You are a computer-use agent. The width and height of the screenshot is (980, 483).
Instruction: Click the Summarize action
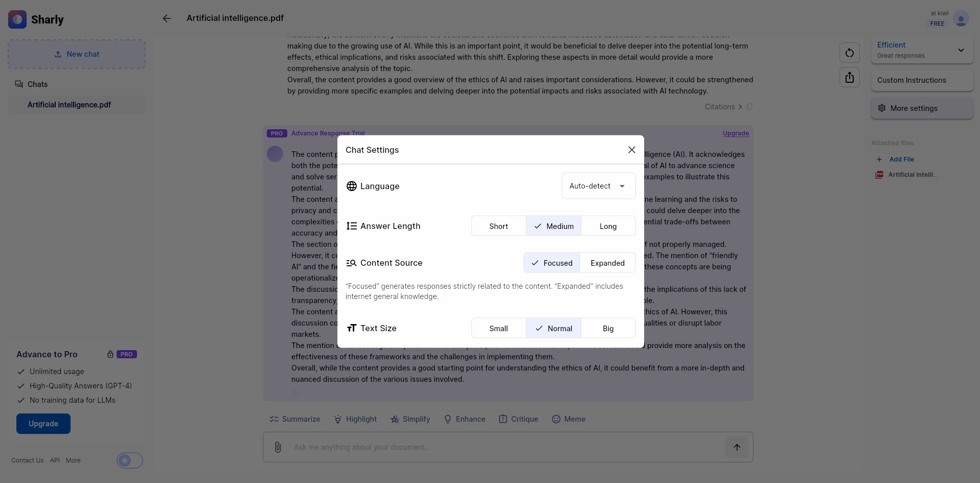pos(295,419)
